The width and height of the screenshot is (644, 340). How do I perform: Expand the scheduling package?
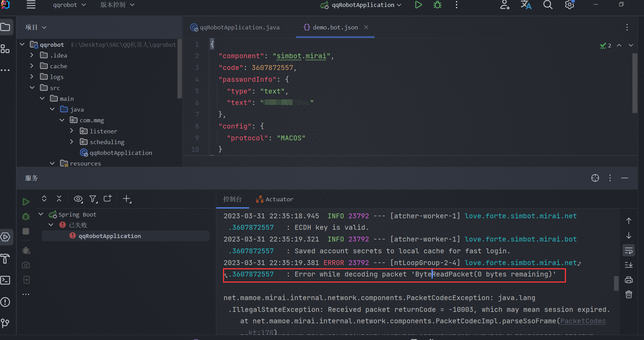coord(72,142)
